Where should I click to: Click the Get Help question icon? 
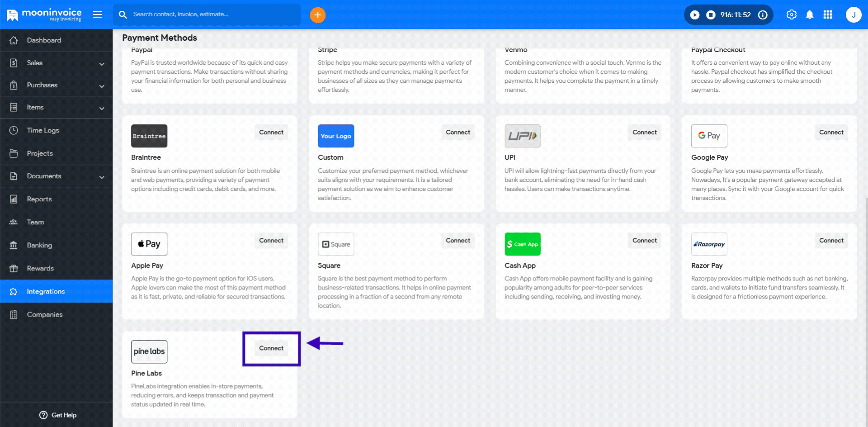pos(43,415)
